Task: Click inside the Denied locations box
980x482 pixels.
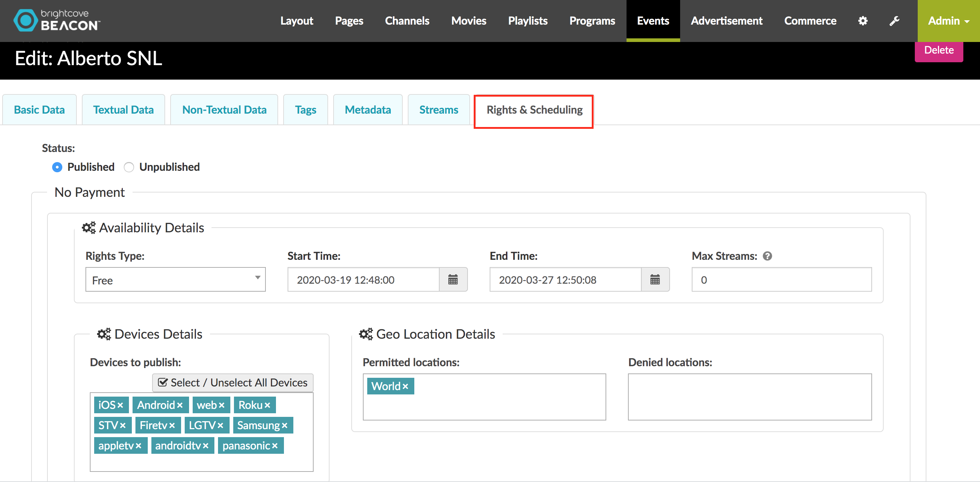Action: pyautogui.click(x=749, y=397)
